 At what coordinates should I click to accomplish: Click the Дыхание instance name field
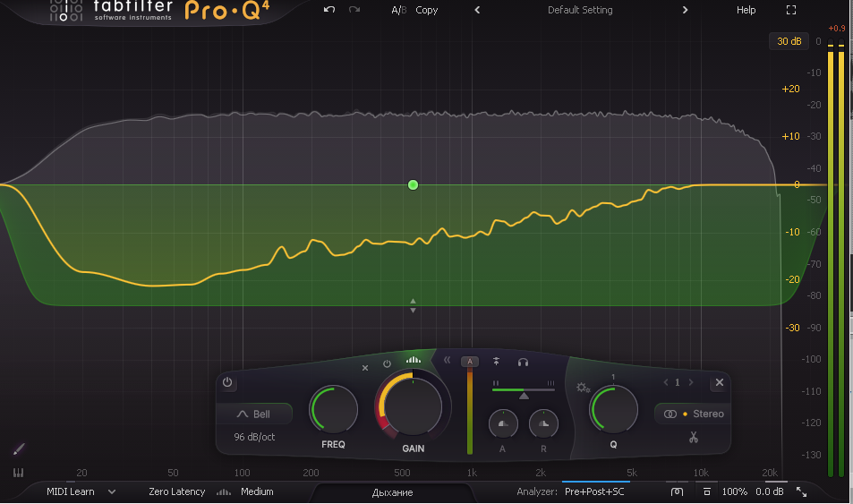pos(393,492)
